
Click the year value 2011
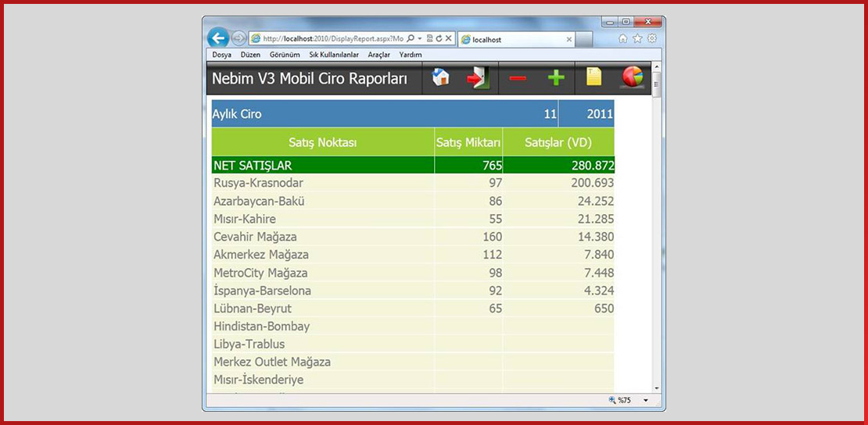[x=600, y=115]
